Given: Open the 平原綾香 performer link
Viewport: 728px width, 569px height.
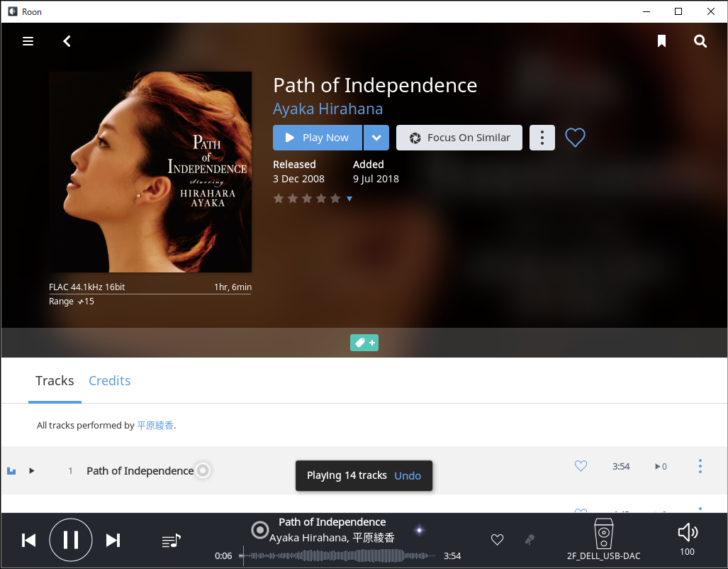Looking at the screenshot, I should click(x=155, y=426).
